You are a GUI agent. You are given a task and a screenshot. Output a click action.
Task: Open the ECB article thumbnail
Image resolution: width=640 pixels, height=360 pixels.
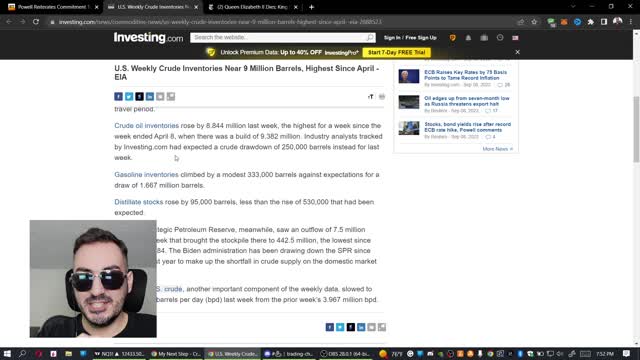point(409,76)
